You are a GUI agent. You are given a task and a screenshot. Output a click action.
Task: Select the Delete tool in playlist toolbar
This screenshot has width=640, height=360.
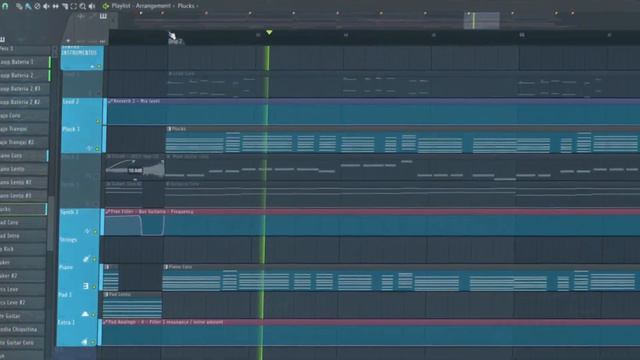pos(37,6)
